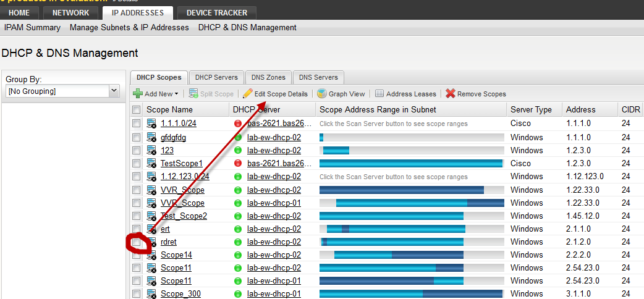This screenshot has width=644, height=299.
Task: Click green status icon in 1.12.123.0/24 row
Action: tap(238, 177)
